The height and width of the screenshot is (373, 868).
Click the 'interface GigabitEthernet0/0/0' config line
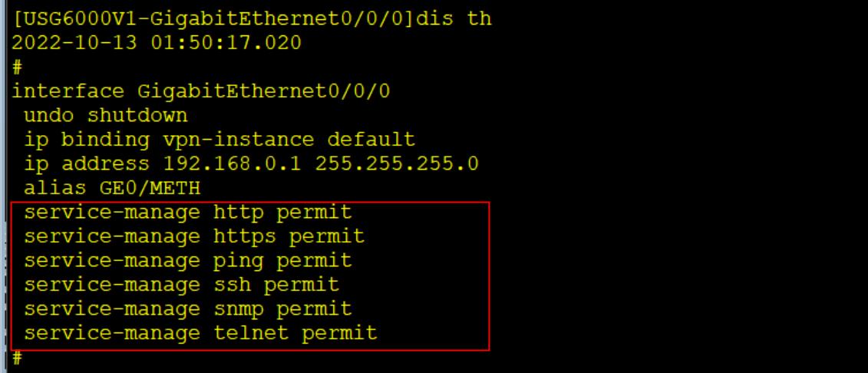click(x=202, y=91)
